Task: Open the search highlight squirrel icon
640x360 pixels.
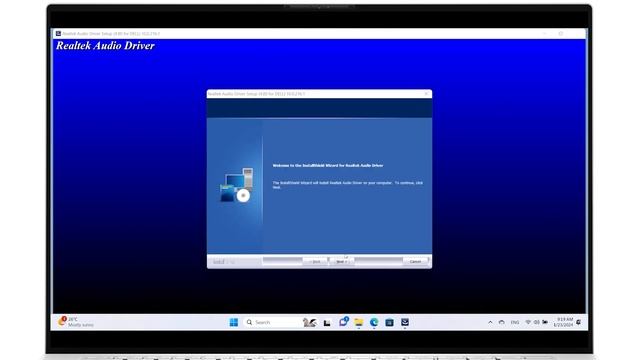Action: click(310, 322)
